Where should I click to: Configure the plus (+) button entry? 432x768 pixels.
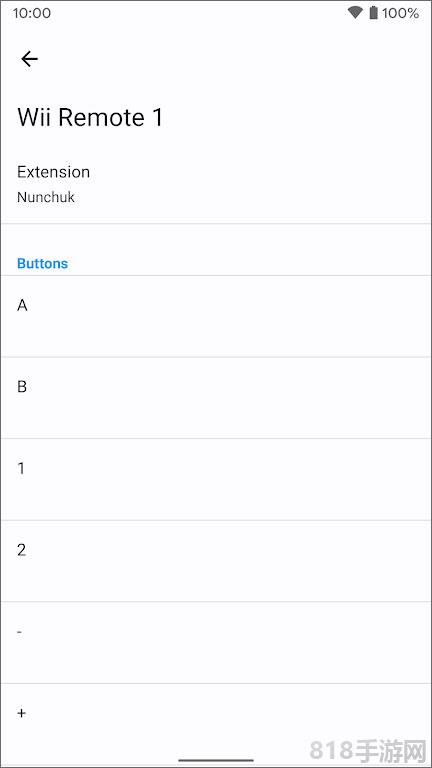tap(216, 724)
